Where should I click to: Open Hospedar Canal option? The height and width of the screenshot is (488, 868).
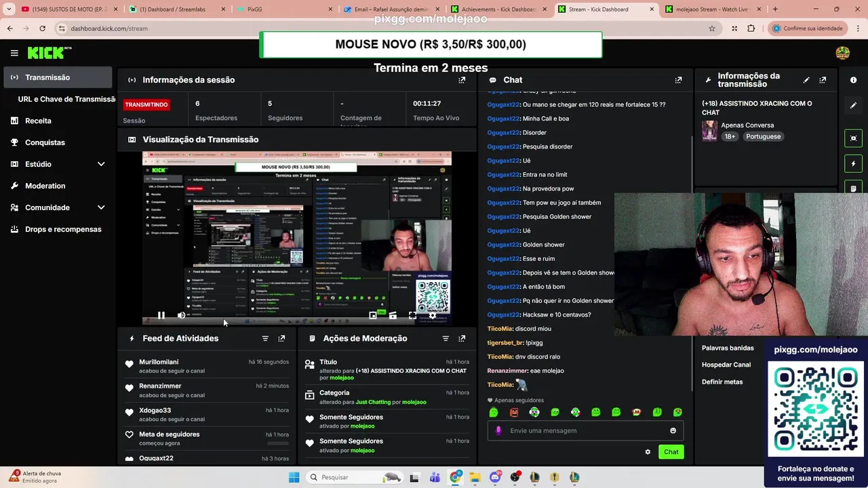pos(726,365)
